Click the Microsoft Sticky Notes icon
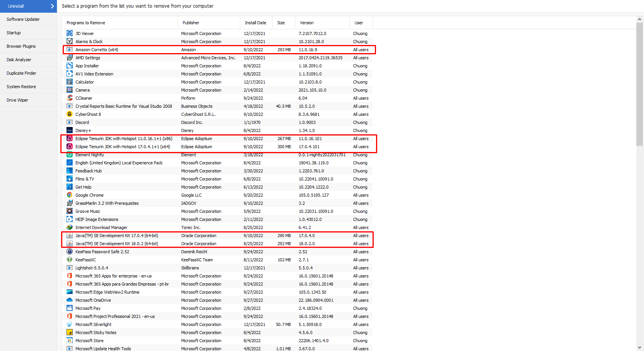Viewport: 644px width, 351px height. click(x=70, y=333)
